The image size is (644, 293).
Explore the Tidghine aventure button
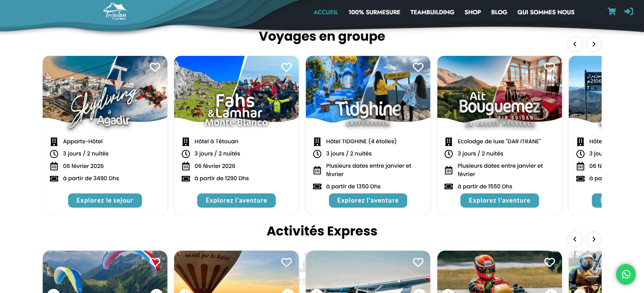(368, 201)
